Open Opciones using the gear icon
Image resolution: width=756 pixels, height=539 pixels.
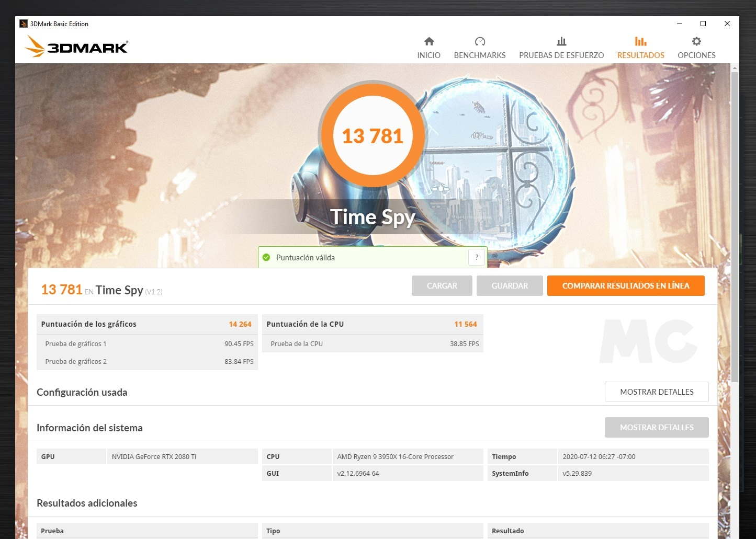[x=696, y=41]
